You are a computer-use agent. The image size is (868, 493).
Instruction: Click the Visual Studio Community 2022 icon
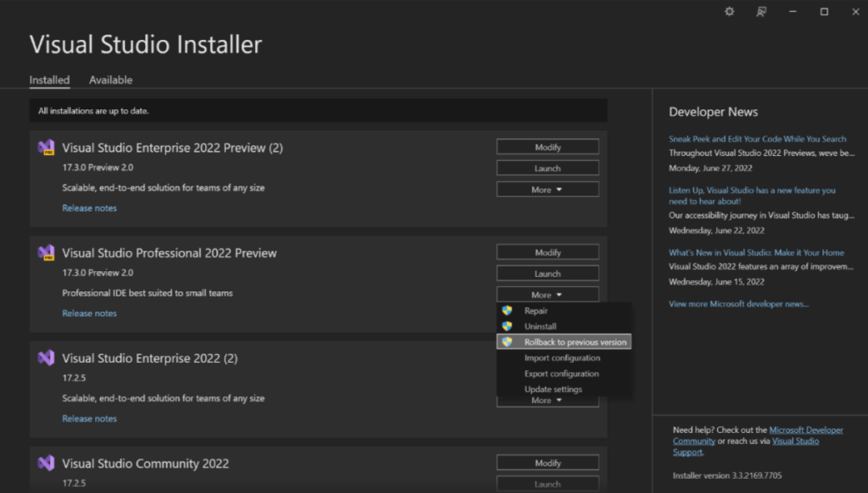(x=45, y=463)
